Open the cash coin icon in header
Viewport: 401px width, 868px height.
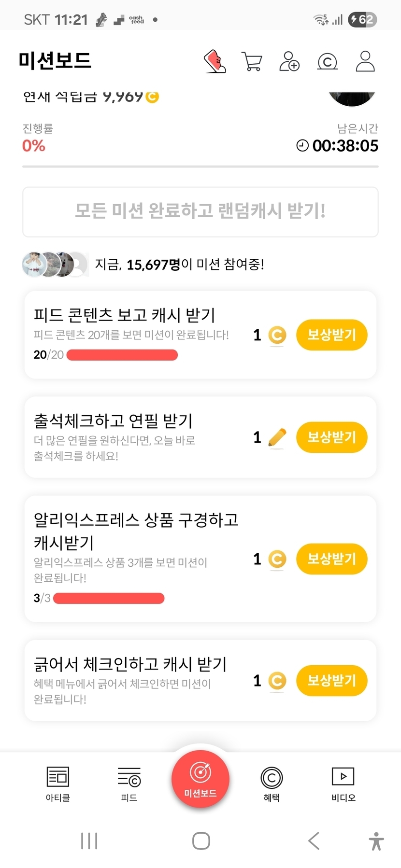pos(327,61)
